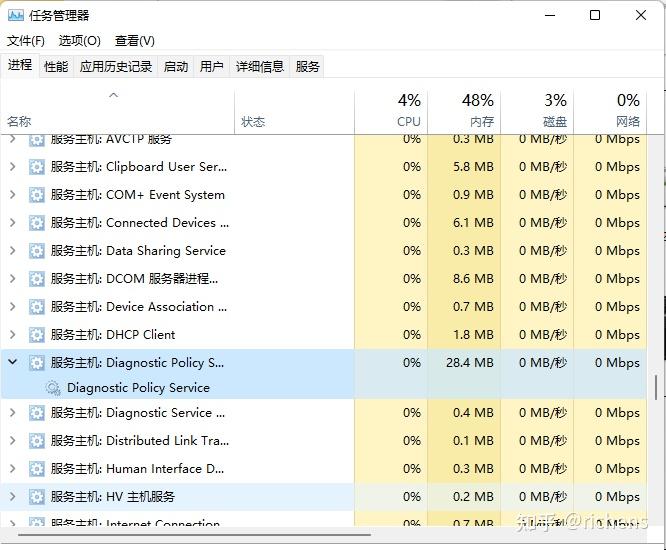The height and width of the screenshot is (550, 666).
Task: Maximize the Task Manager window
Action: click(x=595, y=15)
